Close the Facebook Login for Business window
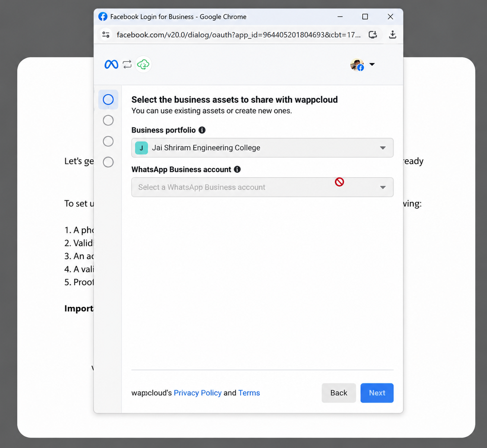The height and width of the screenshot is (448, 487). 390,17
